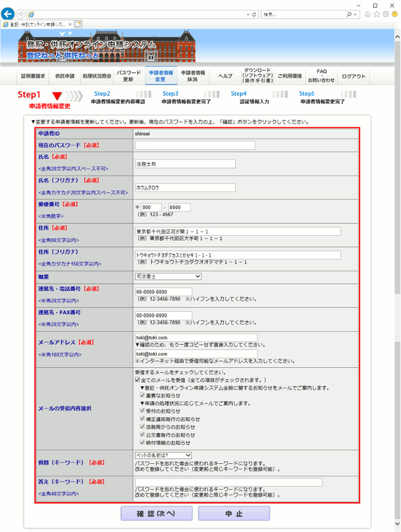Viewport: 401px width, 532px height.
Task: Open the browser home icon
Action: [x=367, y=14]
